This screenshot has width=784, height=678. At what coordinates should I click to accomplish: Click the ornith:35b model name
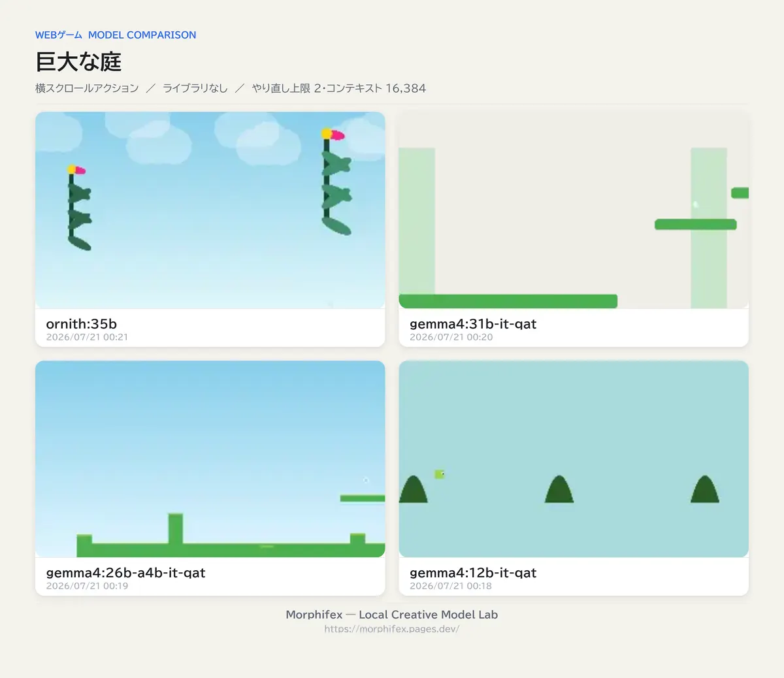point(82,323)
